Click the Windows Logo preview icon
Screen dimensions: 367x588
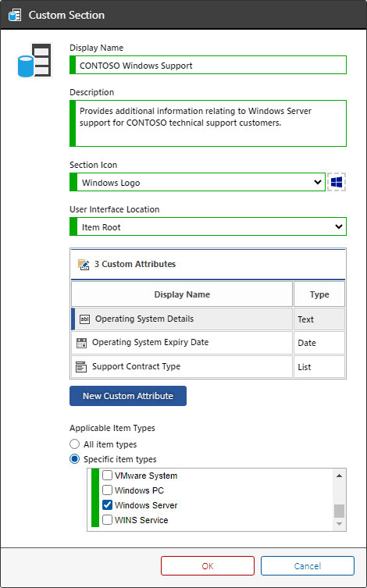(x=337, y=182)
